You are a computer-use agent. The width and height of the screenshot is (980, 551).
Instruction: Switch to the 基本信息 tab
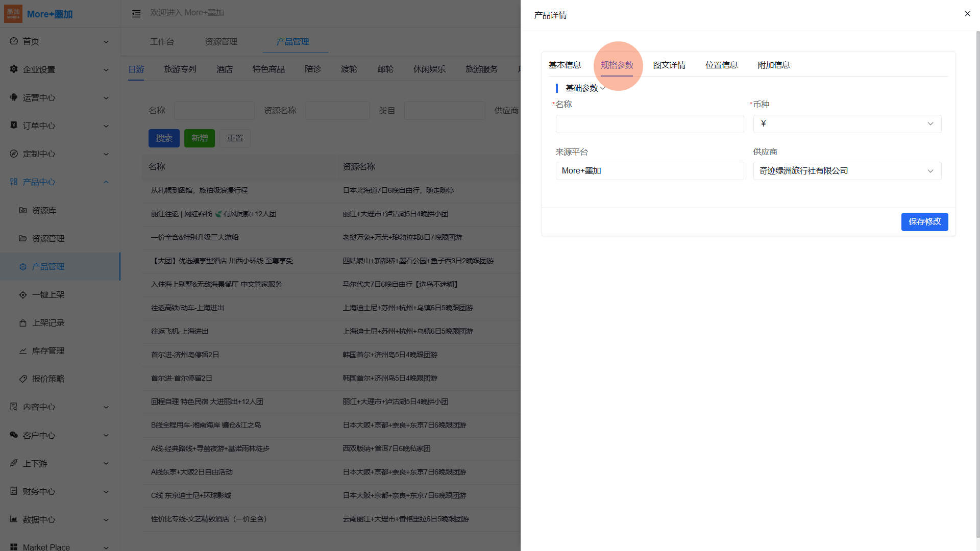pyautogui.click(x=565, y=65)
